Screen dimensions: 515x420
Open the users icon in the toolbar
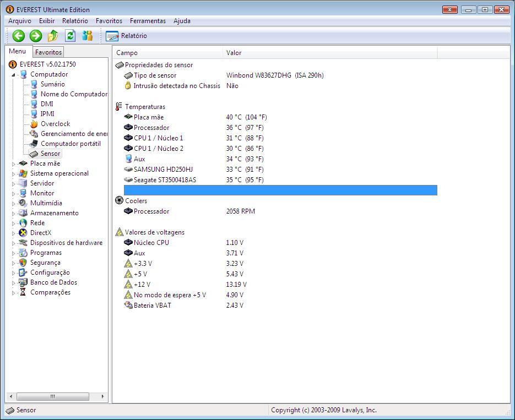(x=88, y=36)
